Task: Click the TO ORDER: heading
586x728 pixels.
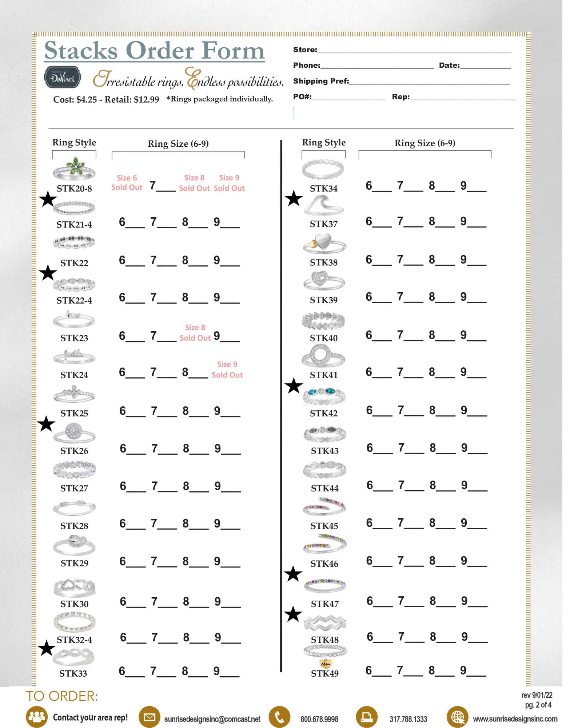Action: [62, 696]
